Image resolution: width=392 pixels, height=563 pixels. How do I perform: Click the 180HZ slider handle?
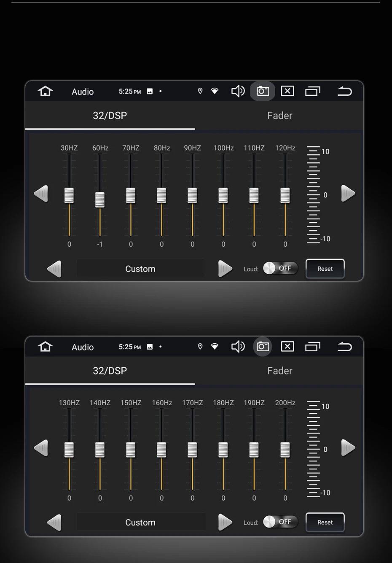tap(223, 450)
